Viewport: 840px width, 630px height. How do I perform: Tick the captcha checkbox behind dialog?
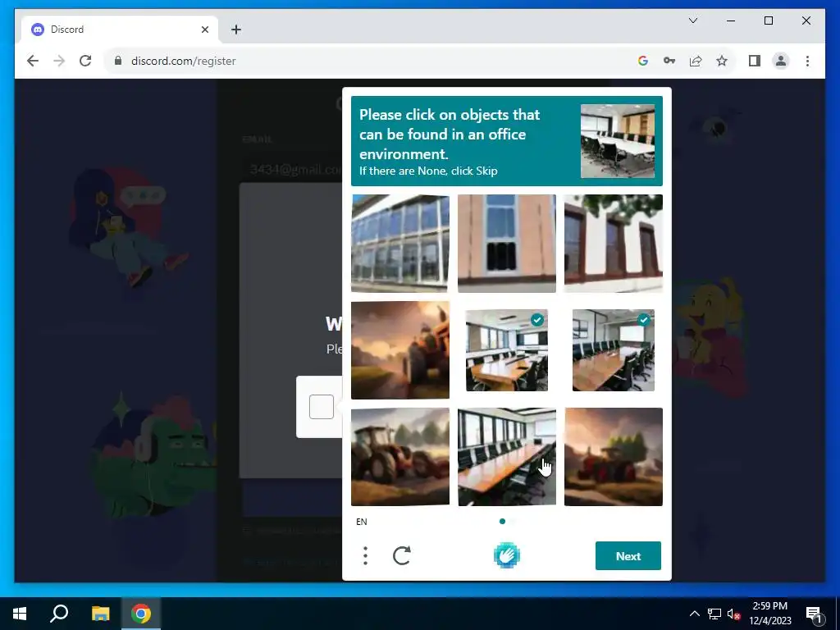click(322, 407)
